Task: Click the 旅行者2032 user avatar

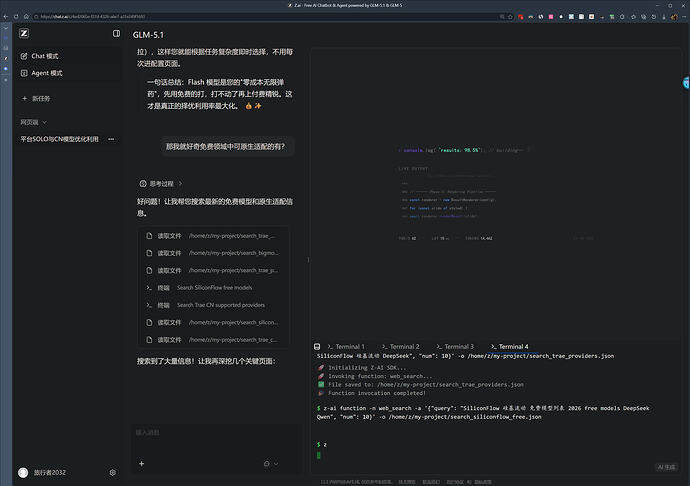Action: click(x=23, y=472)
